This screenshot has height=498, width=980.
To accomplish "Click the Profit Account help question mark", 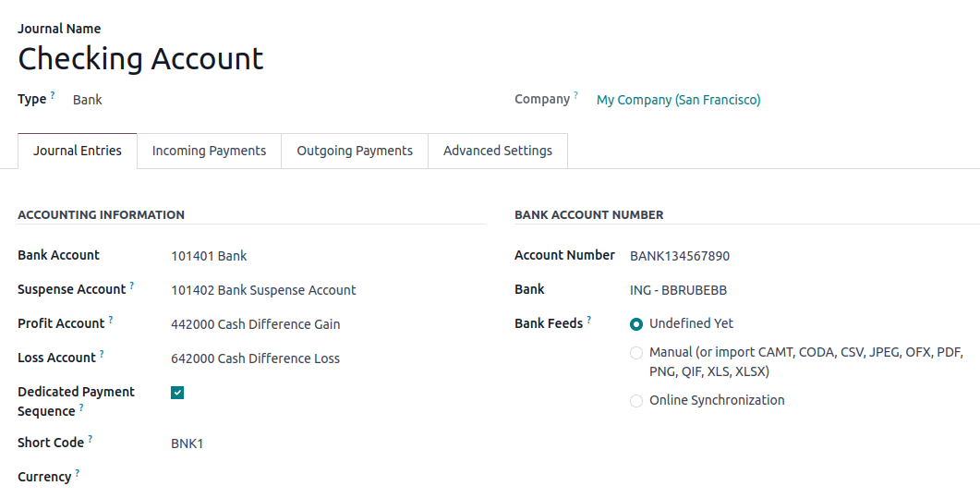I will click(111, 320).
